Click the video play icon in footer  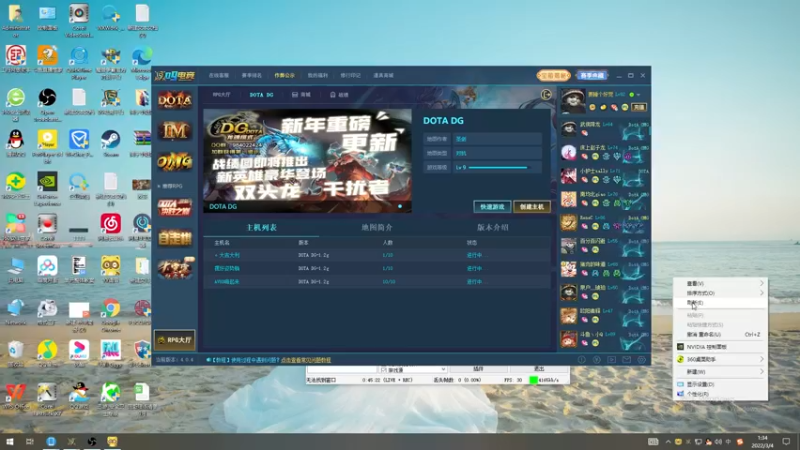coord(611,360)
